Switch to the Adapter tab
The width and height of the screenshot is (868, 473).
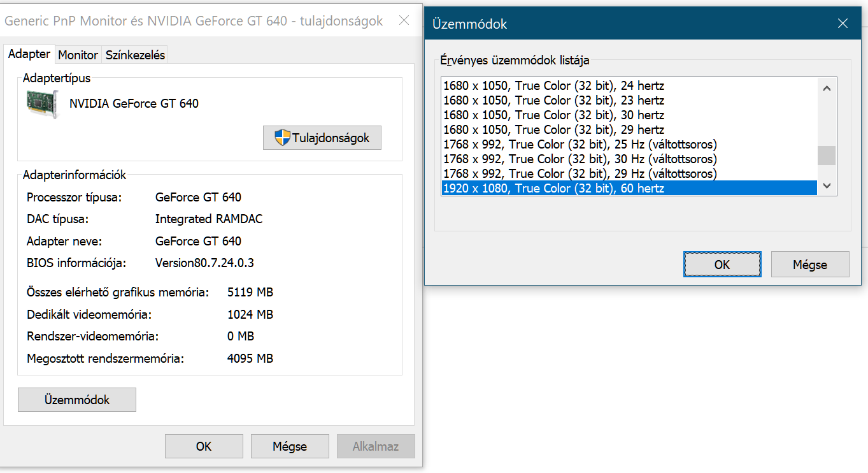[29, 54]
